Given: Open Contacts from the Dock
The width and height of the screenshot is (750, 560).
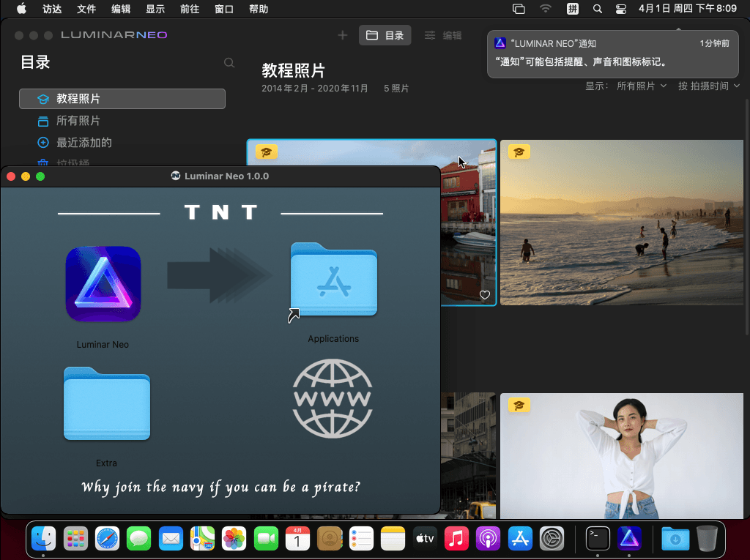Looking at the screenshot, I should tap(330, 539).
